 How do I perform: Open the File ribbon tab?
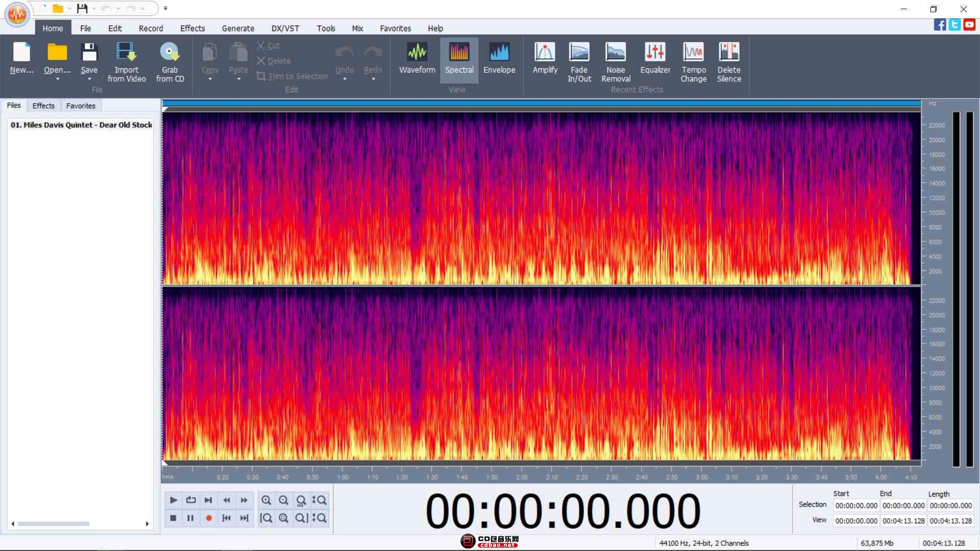(x=85, y=29)
